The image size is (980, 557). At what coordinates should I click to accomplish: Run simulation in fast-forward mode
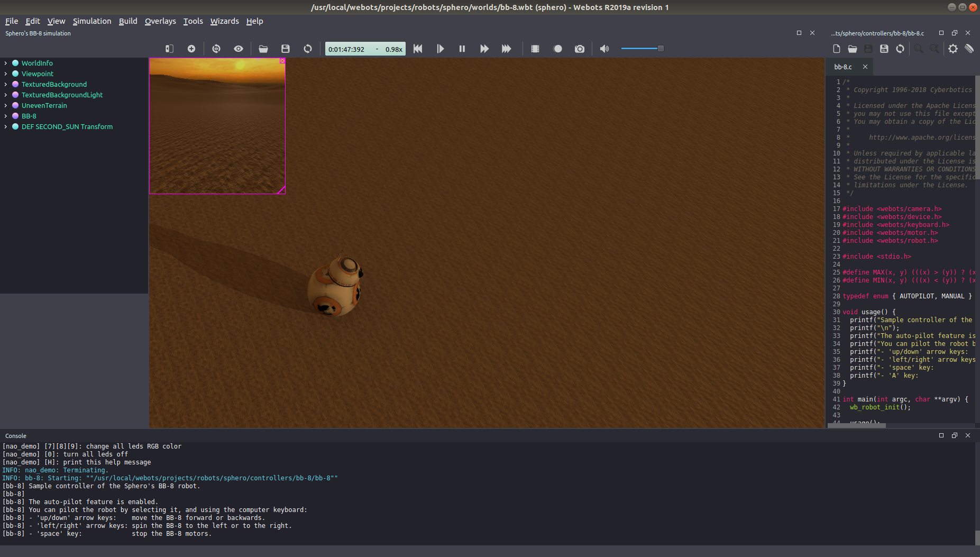tap(484, 49)
